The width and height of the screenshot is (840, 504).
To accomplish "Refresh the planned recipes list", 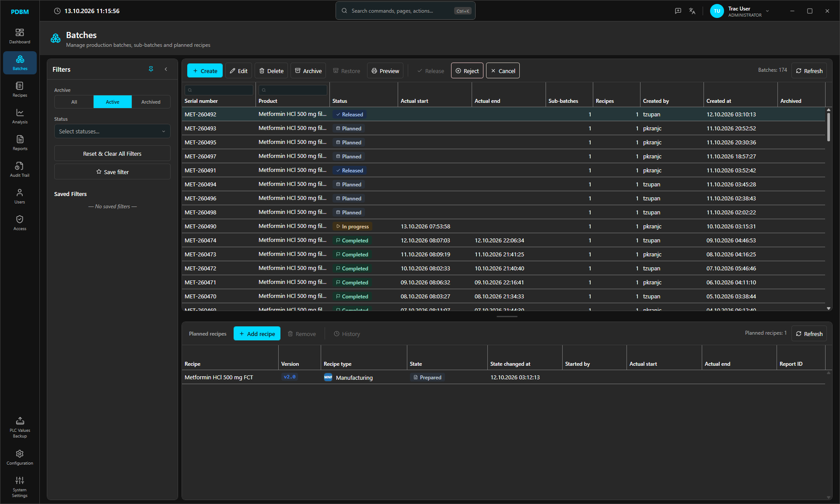I will (809, 334).
